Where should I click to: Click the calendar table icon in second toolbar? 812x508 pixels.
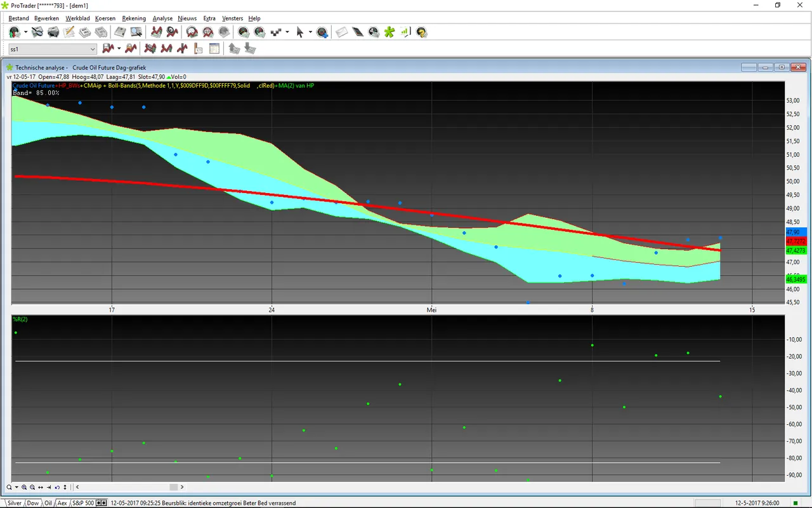pos(214,48)
